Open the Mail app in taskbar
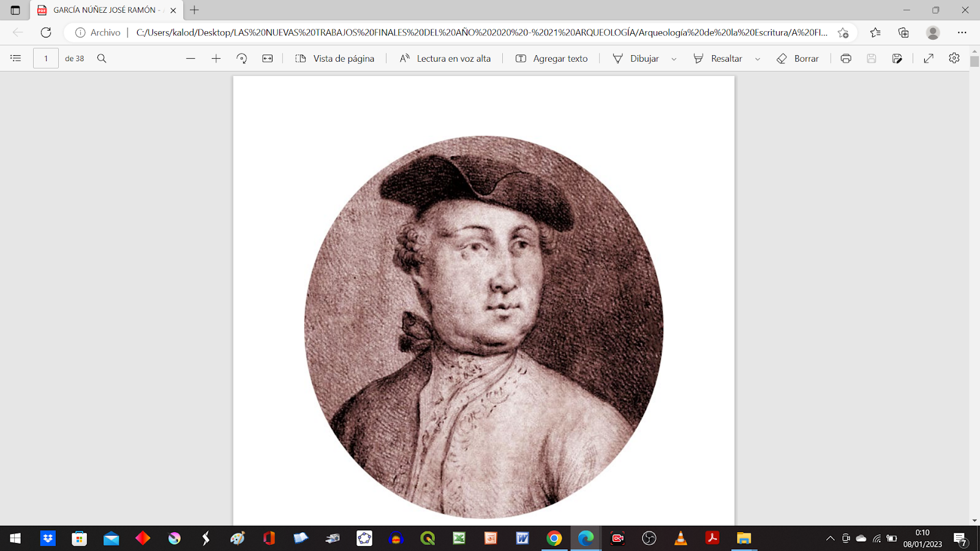Screen dimensions: 980x551 (x=111, y=538)
